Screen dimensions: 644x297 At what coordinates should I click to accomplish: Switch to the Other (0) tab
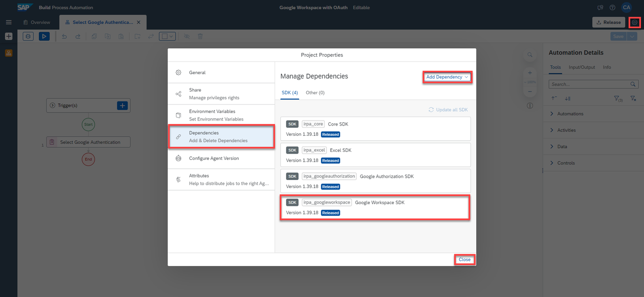(315, 92)
